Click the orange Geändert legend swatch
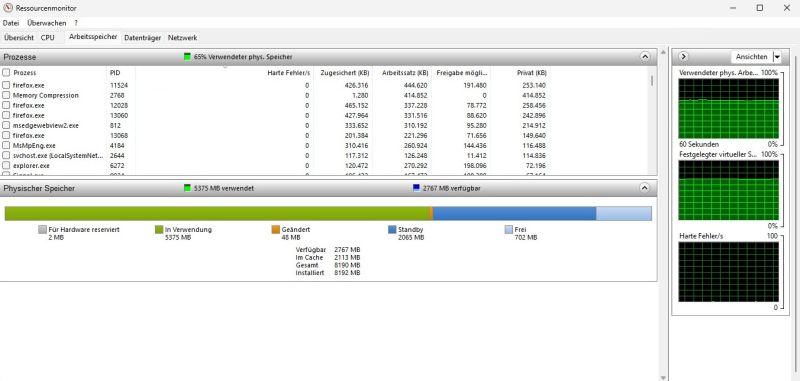Image resolution: width=800 pixels, height=381 pixels. 276,230
